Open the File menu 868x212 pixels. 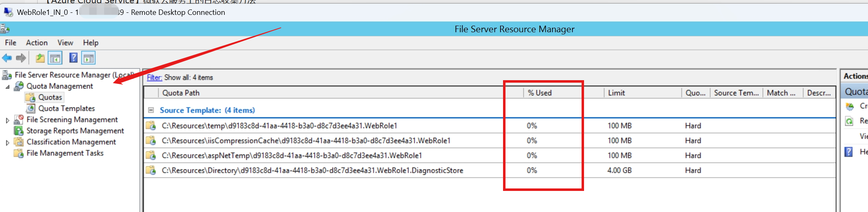click(x=11, y=43)
